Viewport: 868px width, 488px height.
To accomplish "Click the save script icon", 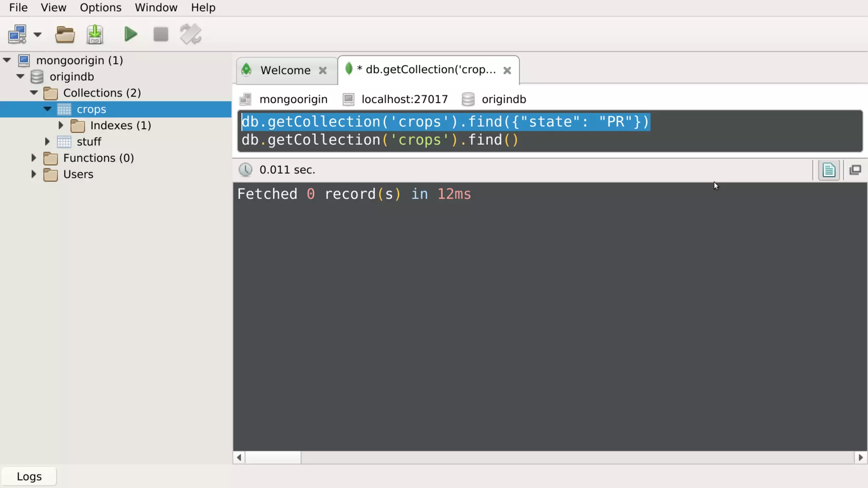I will [95, 34].
